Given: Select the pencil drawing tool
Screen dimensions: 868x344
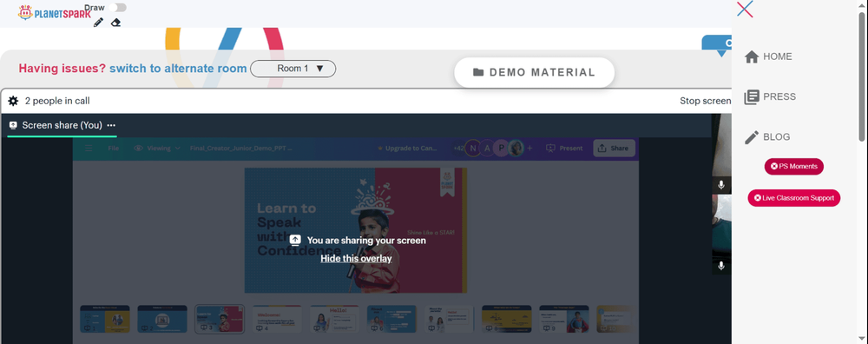Looking at the screenshot, I should click(99, 23).
